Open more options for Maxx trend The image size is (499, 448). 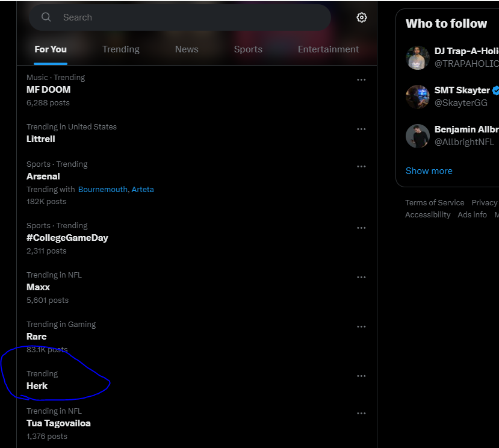point(361,277)
